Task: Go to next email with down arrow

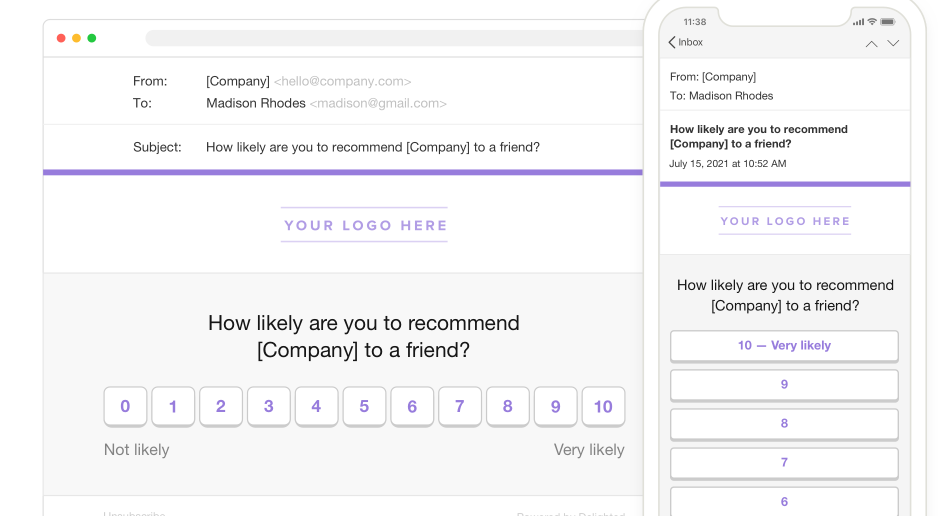Action: [x=893, y=43]
